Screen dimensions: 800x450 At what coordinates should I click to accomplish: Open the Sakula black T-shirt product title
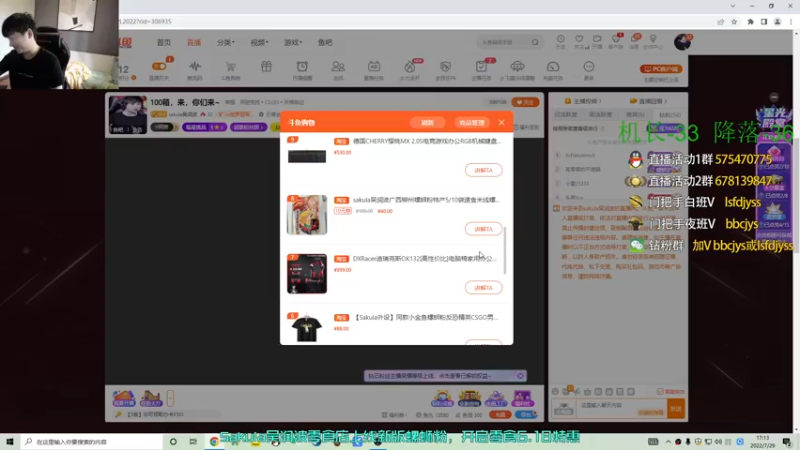pos(426,317)
